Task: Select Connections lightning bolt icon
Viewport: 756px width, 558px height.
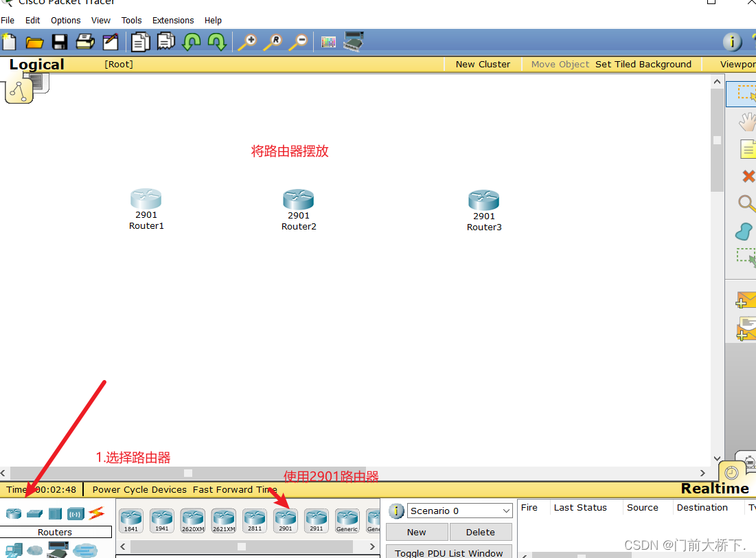Action: pyautogui.click(x=96, y=513)
